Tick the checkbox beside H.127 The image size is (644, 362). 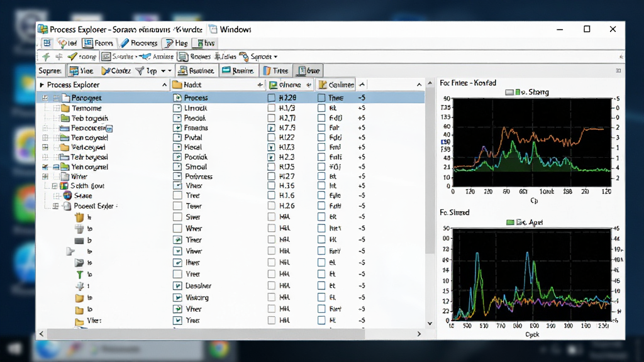coord(272,177)
